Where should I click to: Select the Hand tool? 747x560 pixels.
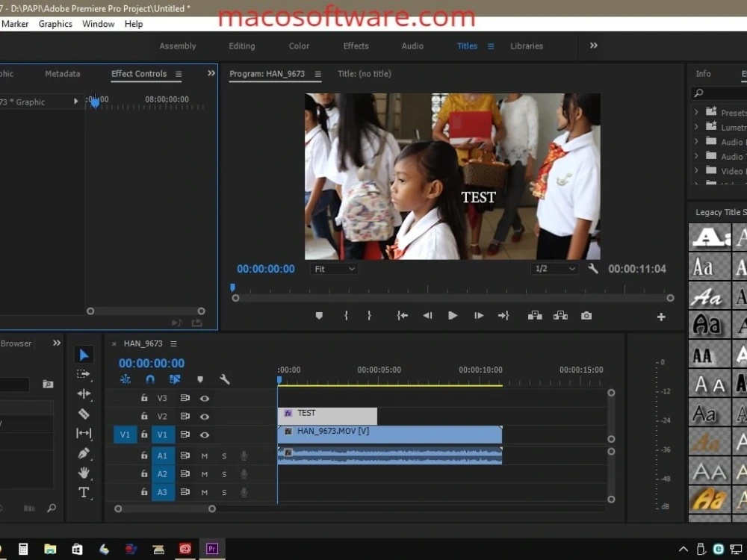click(x=84, y=473)
